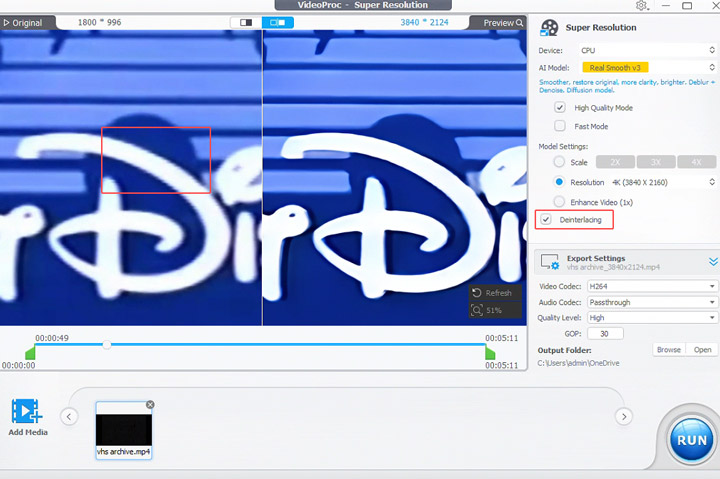This screenshot has height=479, width=720.
Task: Click the green trim end marker
Action: pyautogui.click(x=490, y=352)
